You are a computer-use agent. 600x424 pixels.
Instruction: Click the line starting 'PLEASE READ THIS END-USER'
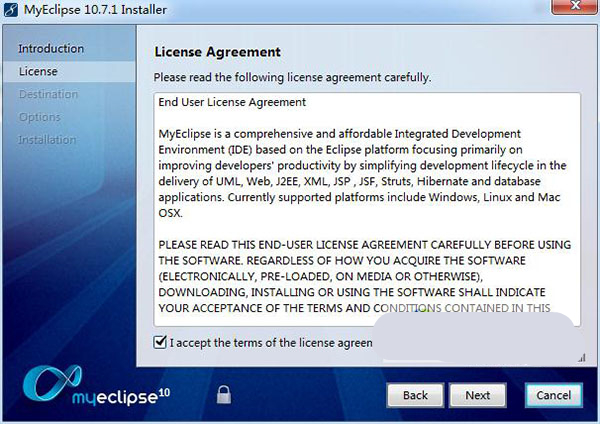click(365, 245)
